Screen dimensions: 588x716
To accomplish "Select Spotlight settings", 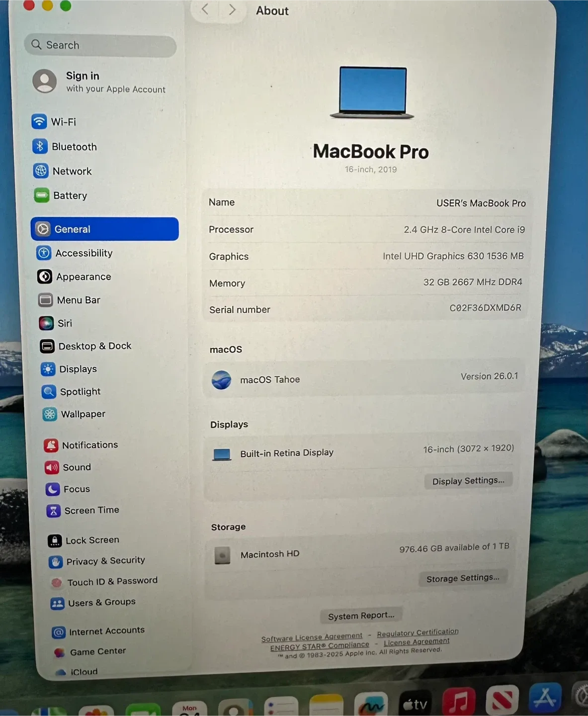I will [80, 392].
